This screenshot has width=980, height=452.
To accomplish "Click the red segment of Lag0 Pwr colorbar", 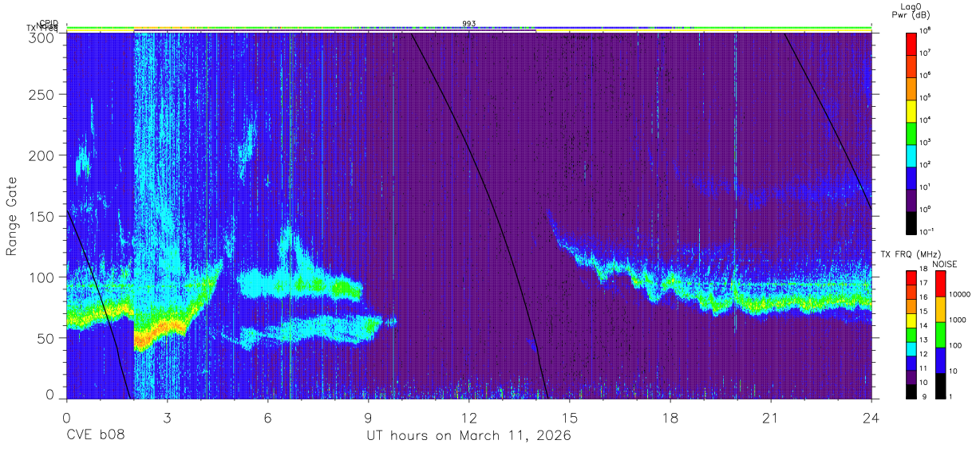I will click(x=911, y=43).
